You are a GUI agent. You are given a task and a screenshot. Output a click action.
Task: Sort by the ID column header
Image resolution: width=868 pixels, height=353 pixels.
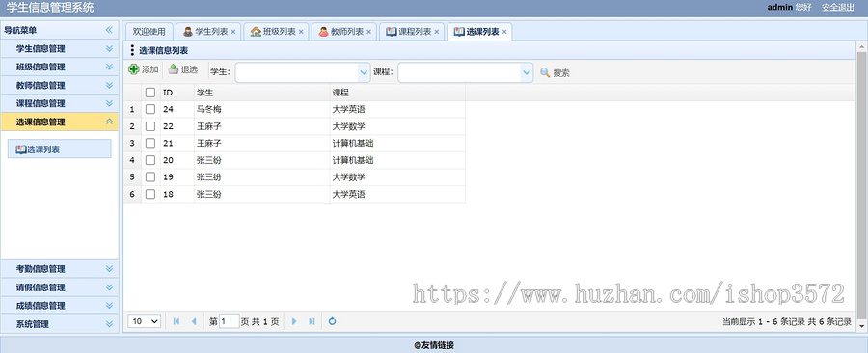coord(177,93)
